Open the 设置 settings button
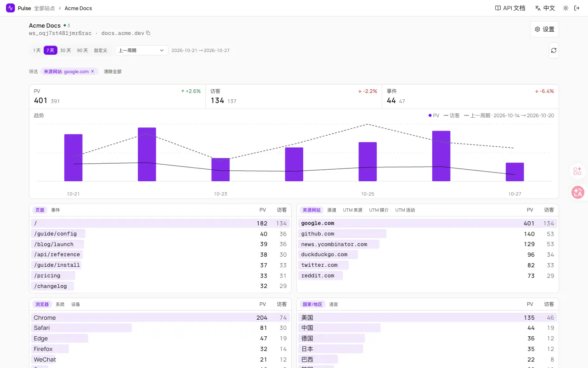 (544, 29)
